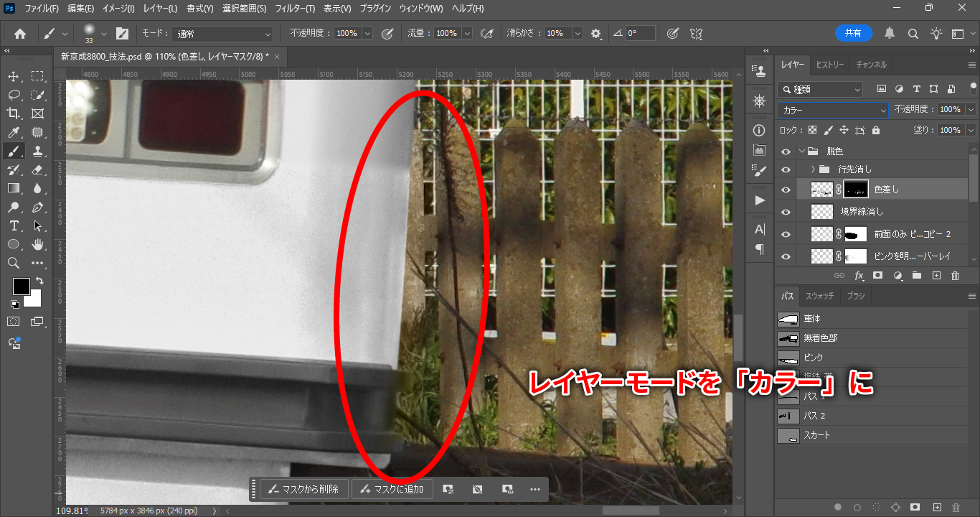
Task: Select the 車体 path in the Paths panel
Action: [x=812, y=319]
